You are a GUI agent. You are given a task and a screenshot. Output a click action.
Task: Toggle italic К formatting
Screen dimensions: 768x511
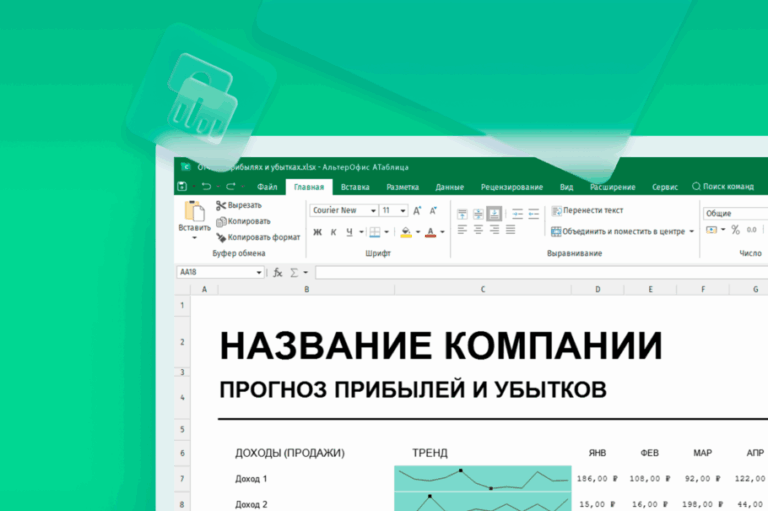pos(333,232)
